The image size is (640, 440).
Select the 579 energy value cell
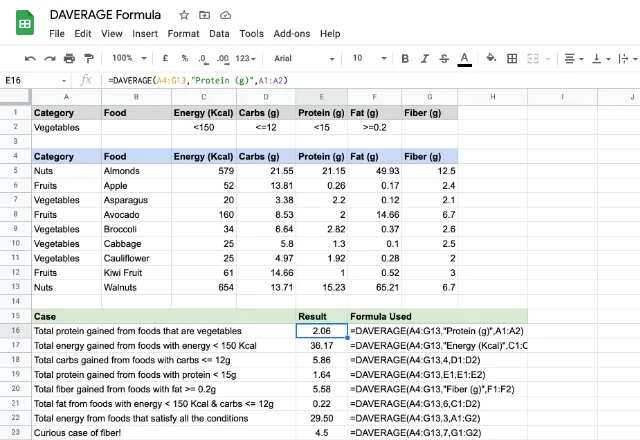(204, 171)
